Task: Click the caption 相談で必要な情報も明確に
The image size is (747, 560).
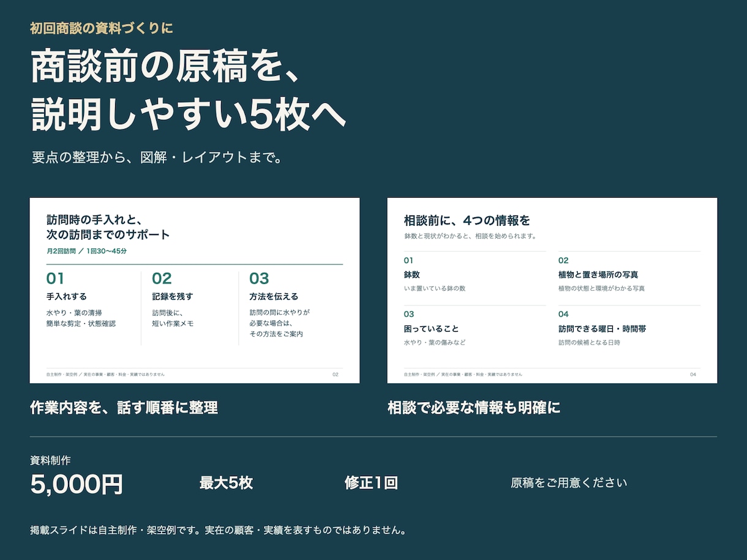Action: (474, 408)
